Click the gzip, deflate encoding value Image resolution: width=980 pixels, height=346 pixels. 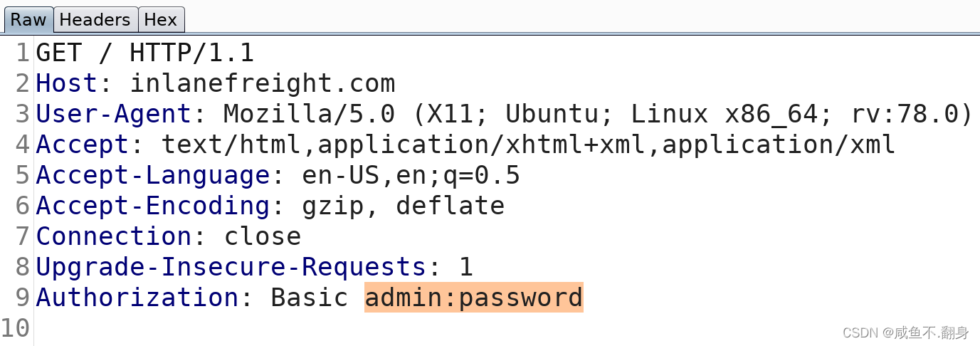403,206
